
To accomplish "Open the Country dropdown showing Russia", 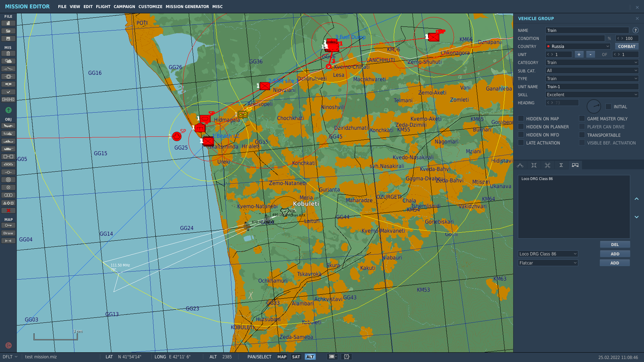I will tap(578, 46).
